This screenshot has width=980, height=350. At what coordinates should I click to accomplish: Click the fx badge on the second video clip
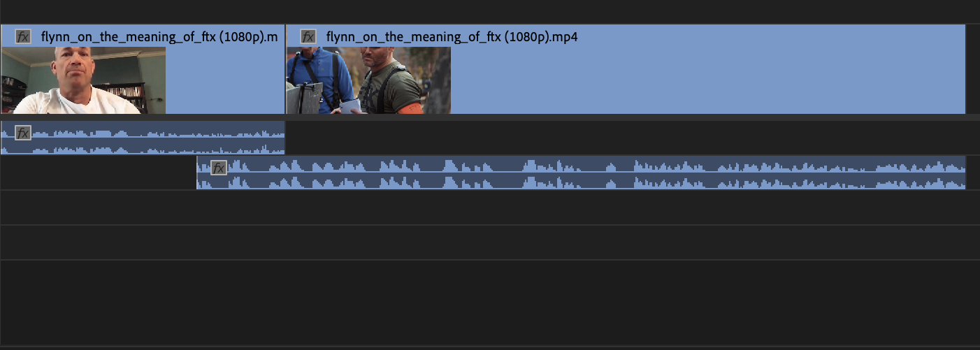308,36
